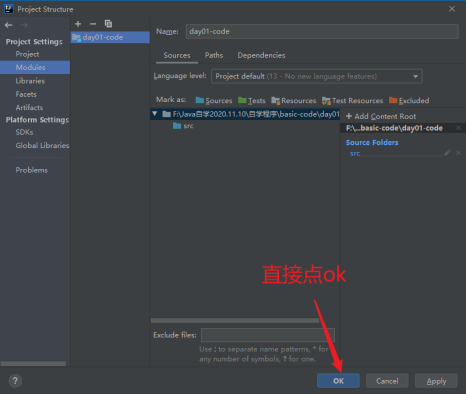This screenshot has width=467, height=394.
Task: Open Problems section
Action: click(x=32, y=170)
